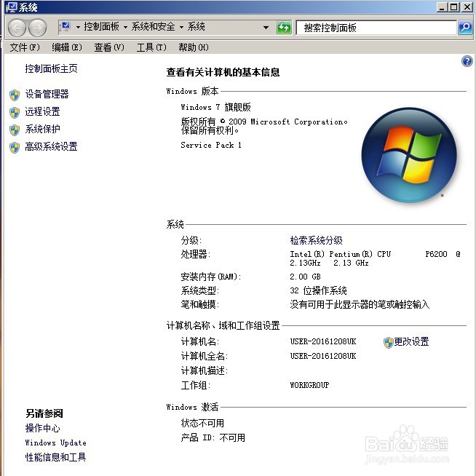Click the RAM value 2.00 GB
Image resolution: width=476 pixels, height=476 pixels.
[305, 277]
